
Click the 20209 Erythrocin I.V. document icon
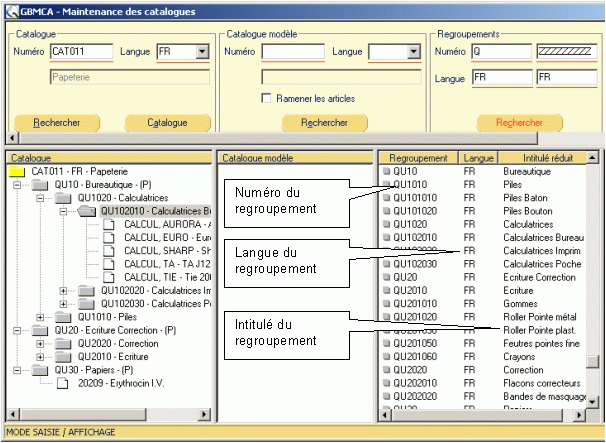coord(61,382)
